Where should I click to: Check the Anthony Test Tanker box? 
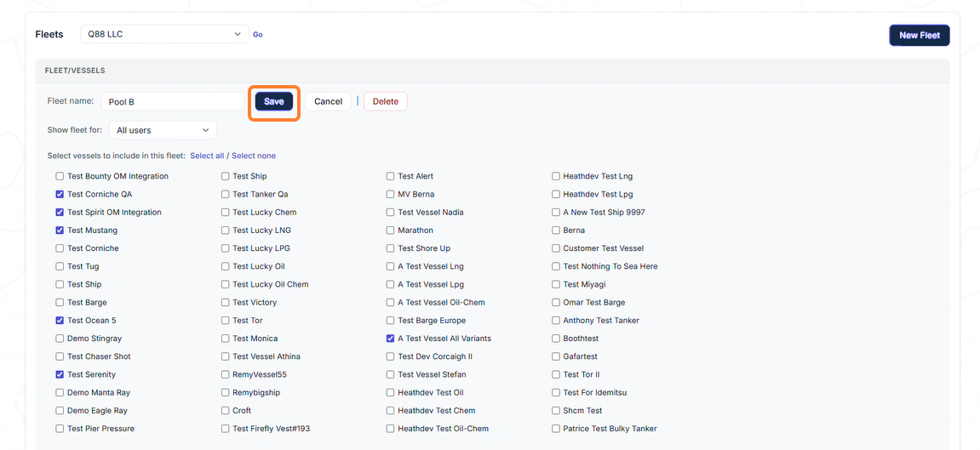(x=556, y=320)
